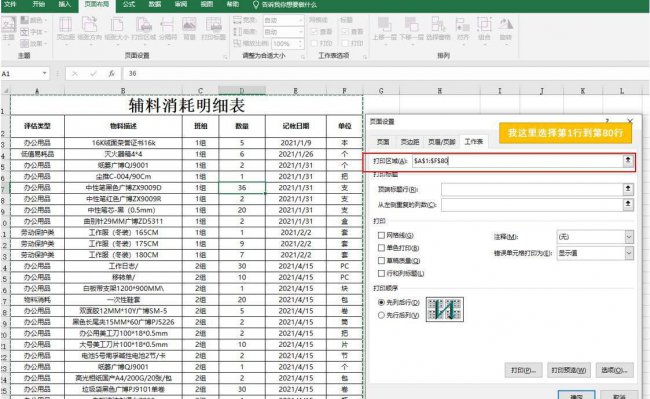Viewport: 650px width, 399px height.
Task: Click collapse-dialog icon beside 顶端标题行 field
Action: pyautogui.click(x=628, y=189)
